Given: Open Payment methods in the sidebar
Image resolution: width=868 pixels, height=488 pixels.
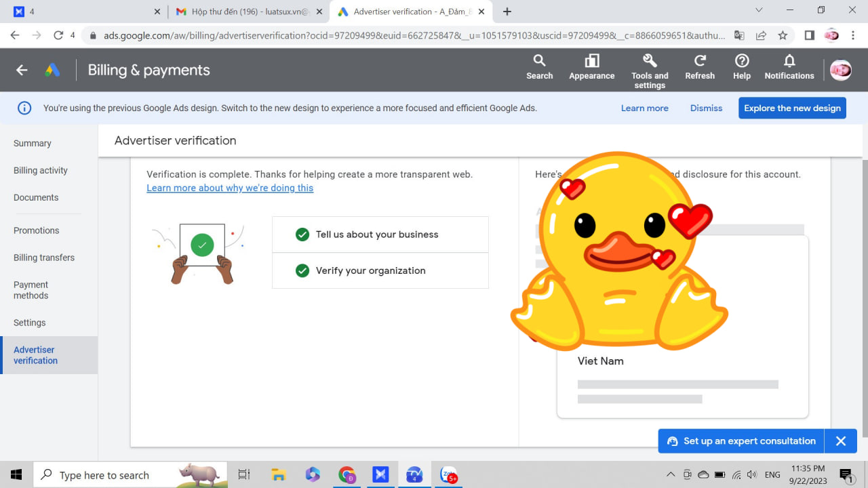Looking at the screenshot, I should click(31, 290).
